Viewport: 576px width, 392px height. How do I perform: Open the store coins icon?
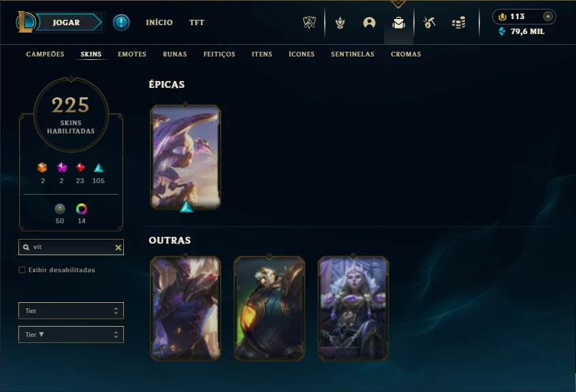point(458,22)
